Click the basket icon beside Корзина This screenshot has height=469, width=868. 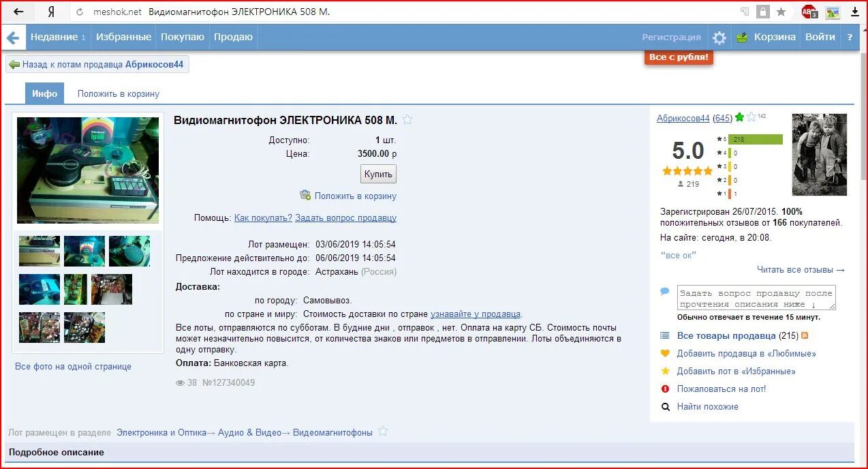pyautogui.click(x=742, y=37)
